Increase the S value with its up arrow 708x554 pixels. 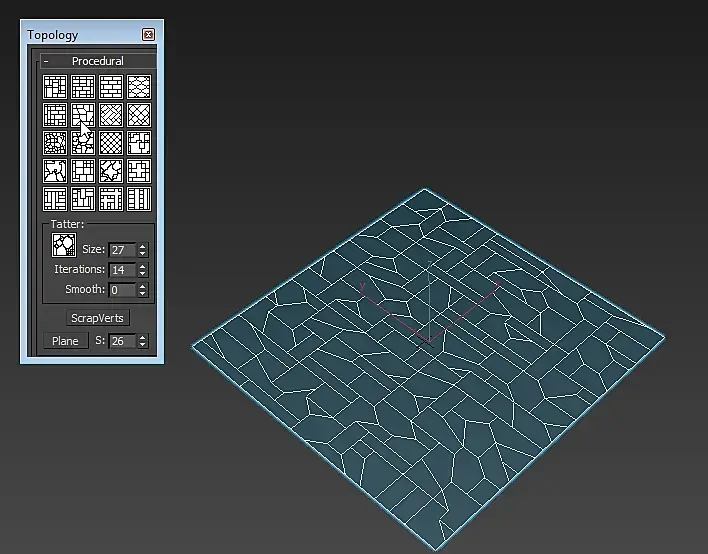pyautogui.click(x=143, y=337)
